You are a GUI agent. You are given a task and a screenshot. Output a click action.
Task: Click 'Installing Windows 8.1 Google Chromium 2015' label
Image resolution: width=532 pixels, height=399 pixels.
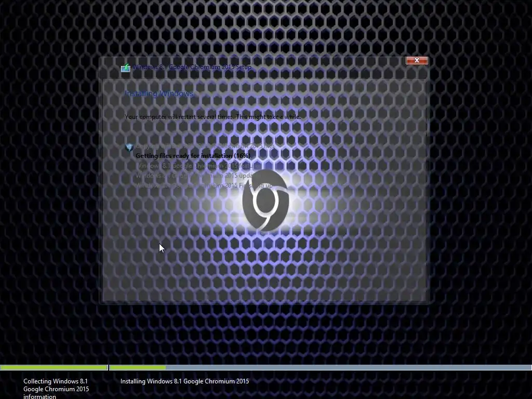(184, 381)
